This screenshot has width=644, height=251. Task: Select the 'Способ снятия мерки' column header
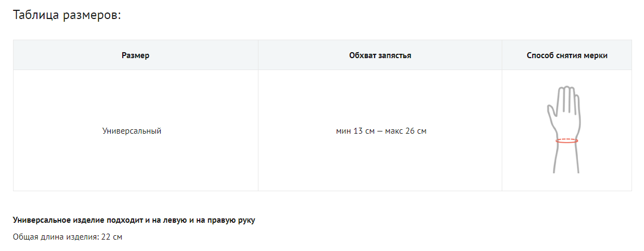click(567, 55)
